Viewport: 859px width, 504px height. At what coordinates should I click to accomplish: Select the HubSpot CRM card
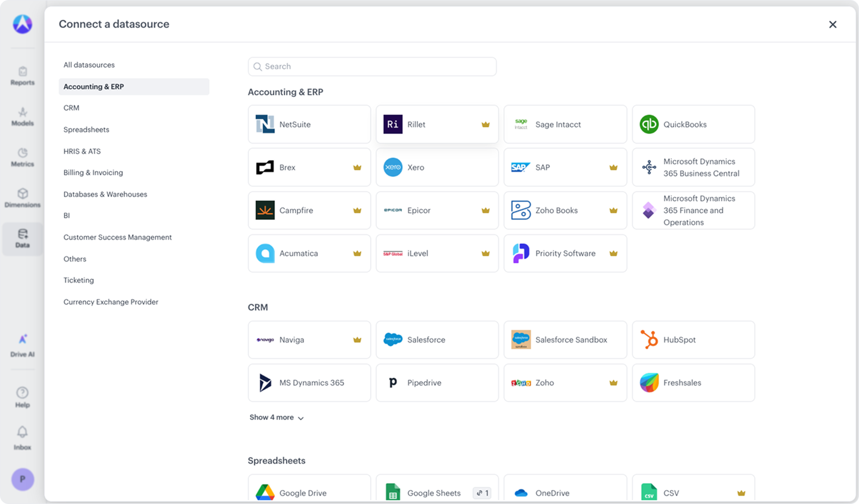click(x=693, y=340)
